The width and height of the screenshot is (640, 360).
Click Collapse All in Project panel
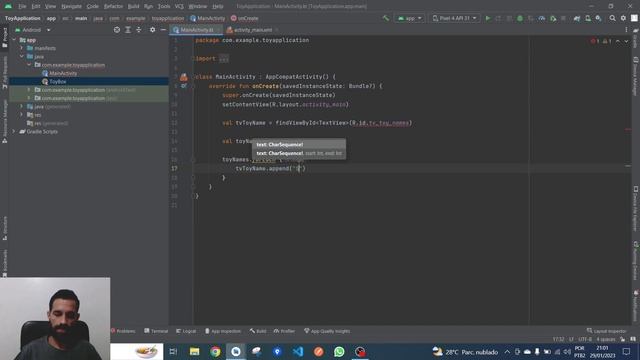click(139, 30)
